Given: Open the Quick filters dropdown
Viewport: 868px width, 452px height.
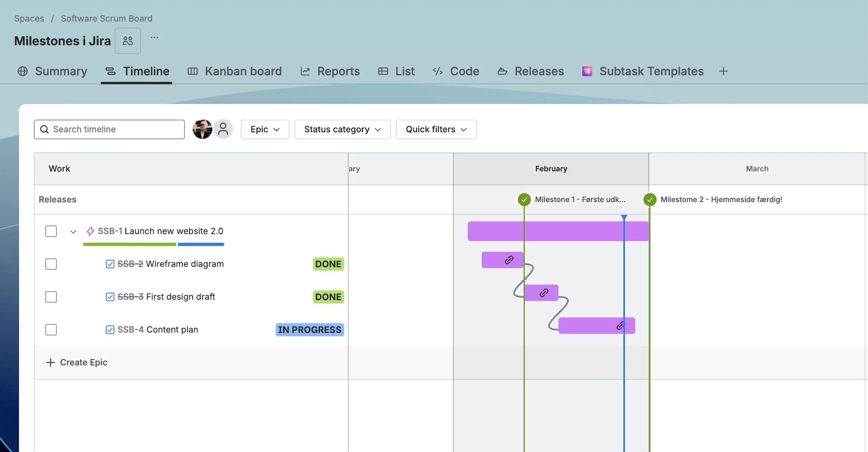Looking at the screenshot, I should click(x=435, y=129).
